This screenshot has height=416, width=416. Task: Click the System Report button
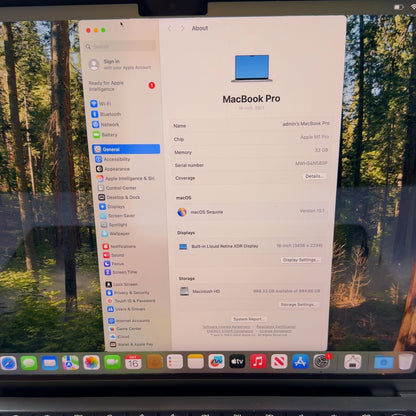[x=249, y=319]
